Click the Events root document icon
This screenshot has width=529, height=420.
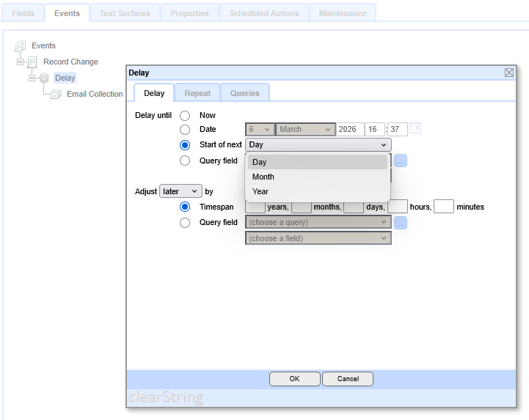click(x=21, y=46)
